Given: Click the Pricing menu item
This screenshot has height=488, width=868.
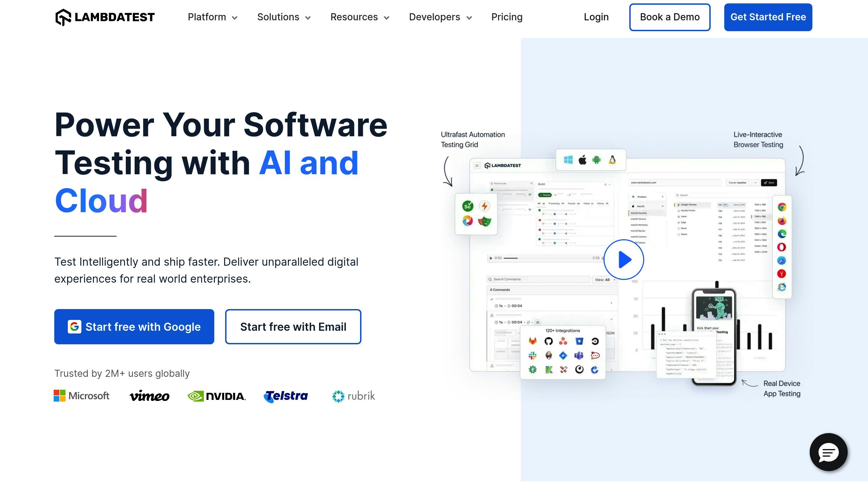Looking at the screenshot, I should point(507,17).
